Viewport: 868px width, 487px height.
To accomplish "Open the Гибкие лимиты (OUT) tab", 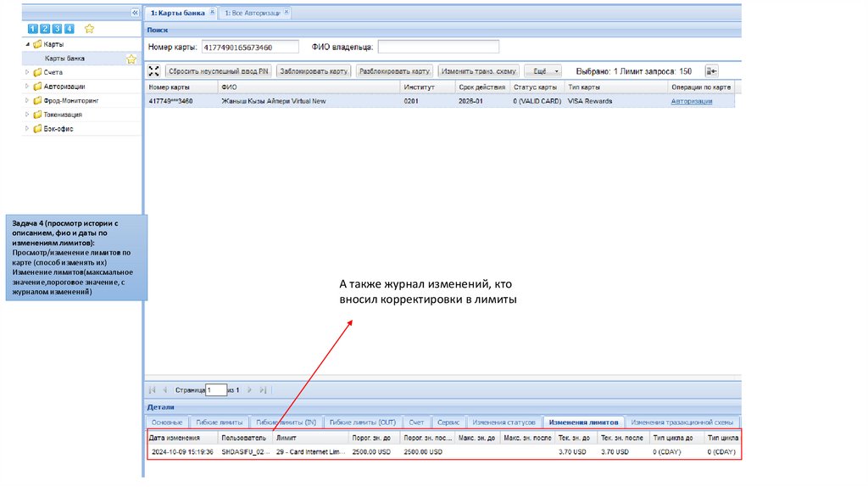I will click(363, 423).
